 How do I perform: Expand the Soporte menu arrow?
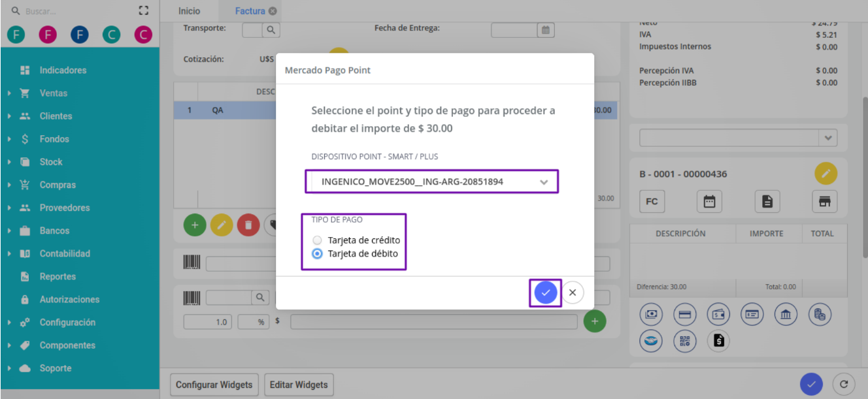tap(10, 368)
